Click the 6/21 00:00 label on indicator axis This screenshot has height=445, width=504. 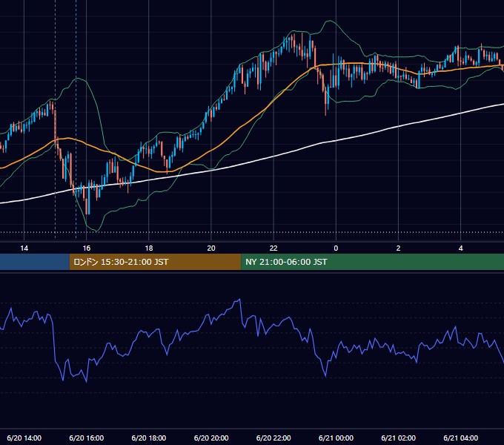point(336,438)
